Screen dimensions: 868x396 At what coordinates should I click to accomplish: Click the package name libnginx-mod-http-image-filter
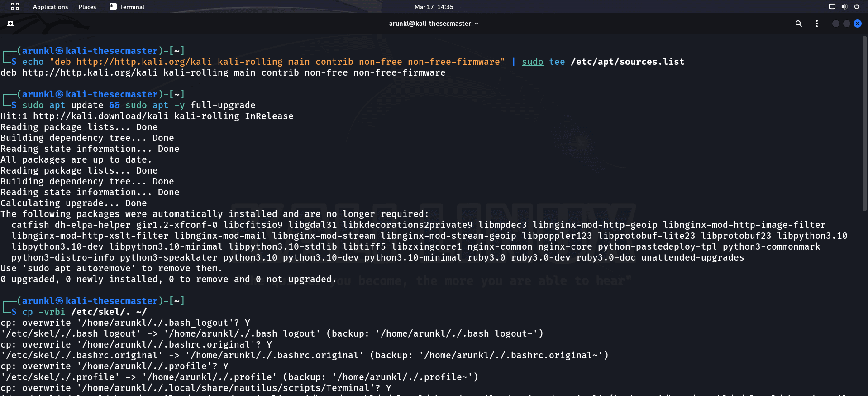(x=744, y=225)
